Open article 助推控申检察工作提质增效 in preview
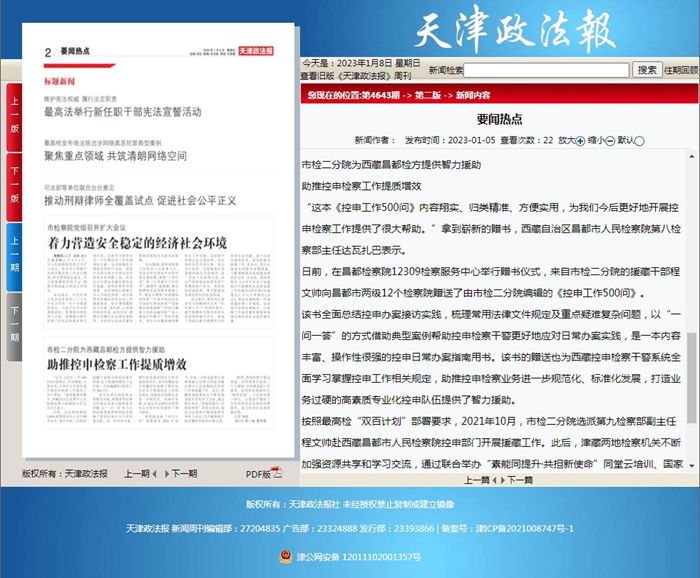700x578 pixels. [117, 365]
